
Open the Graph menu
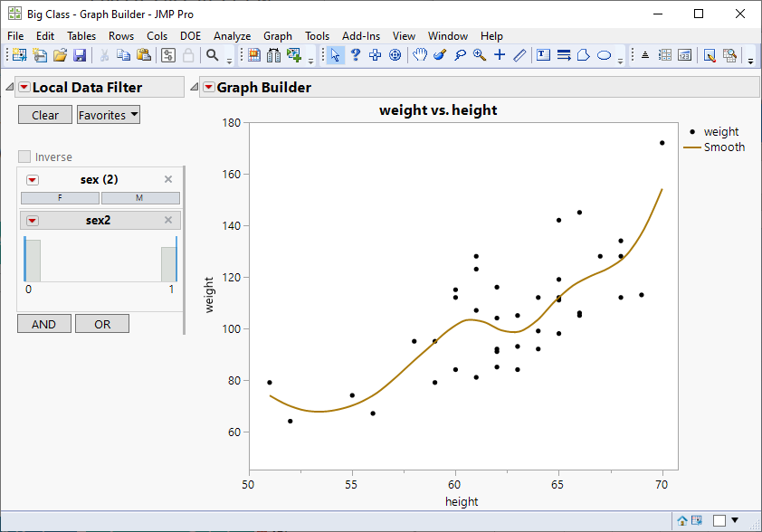(278, 36)
